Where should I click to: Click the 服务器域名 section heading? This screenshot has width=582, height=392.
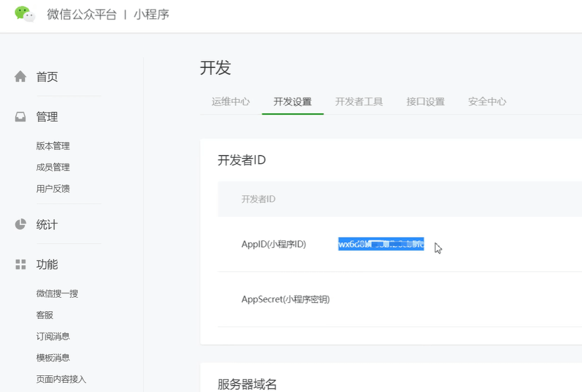(247, 384)
